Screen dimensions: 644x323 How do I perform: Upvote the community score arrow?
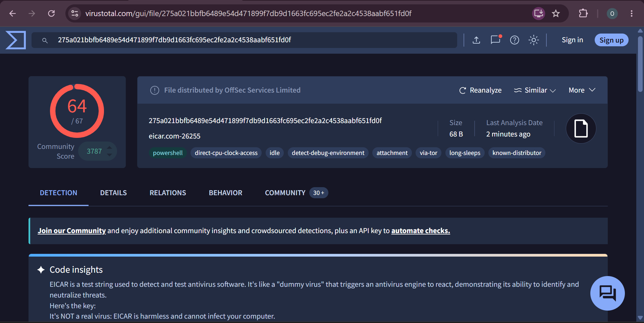coord(109,148)
